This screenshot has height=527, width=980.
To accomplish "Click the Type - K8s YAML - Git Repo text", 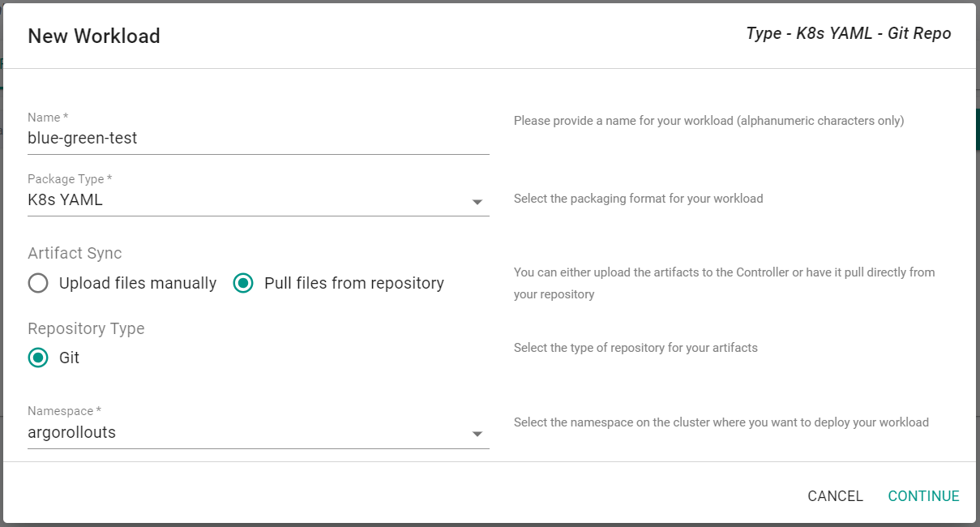I will pyautogui.click(x=848, y=34).
